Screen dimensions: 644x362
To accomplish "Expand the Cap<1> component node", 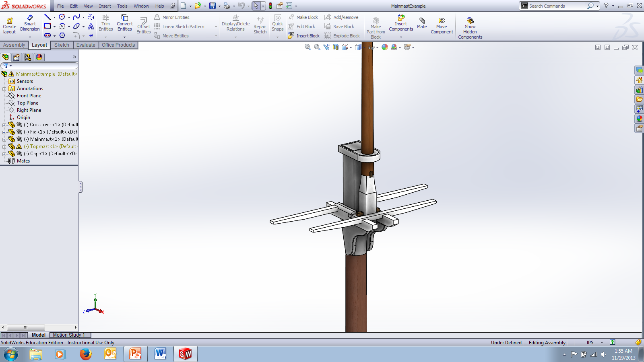I will coord(4,154).
